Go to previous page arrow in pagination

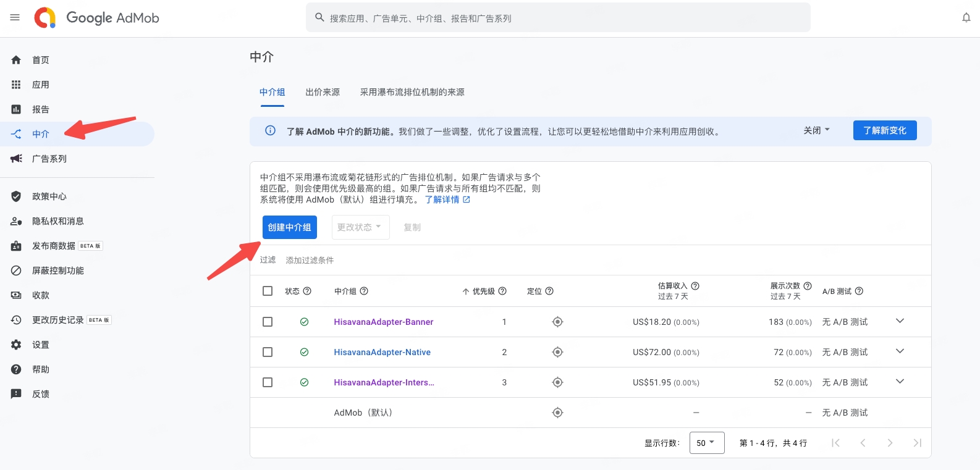863,443
